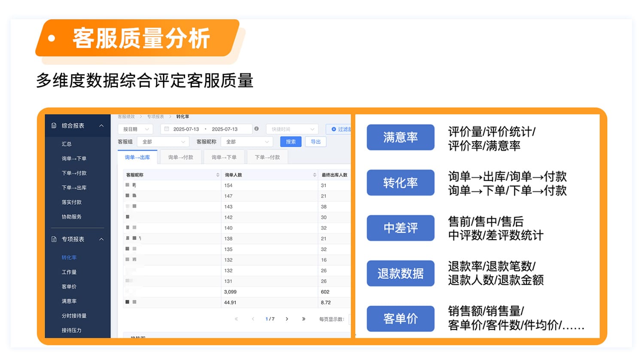
Task: Click the sort icon on 客服昵称 column
Action: tap(218, 175)
